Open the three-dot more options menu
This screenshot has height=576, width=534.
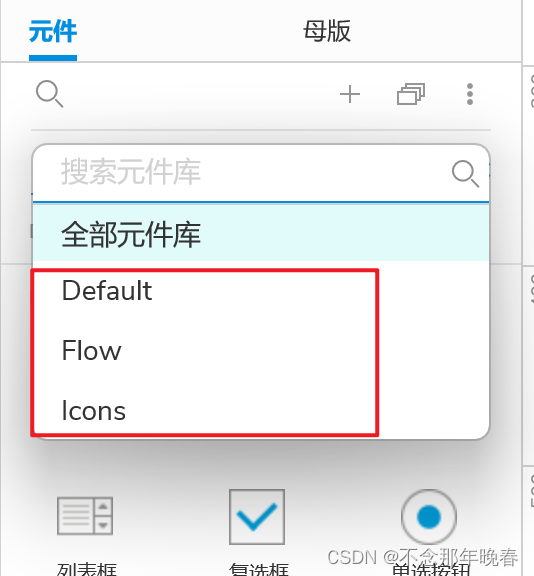click(x=470, y=94)
